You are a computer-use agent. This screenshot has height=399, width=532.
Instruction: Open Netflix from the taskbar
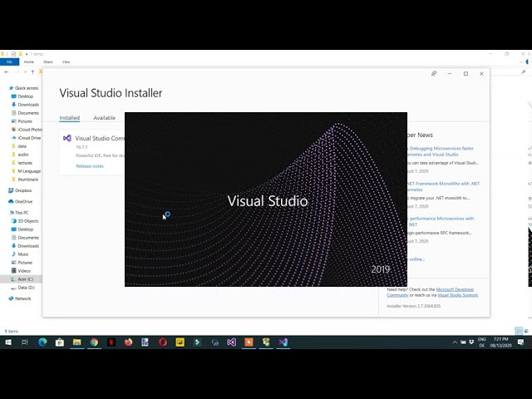(x=111, y=342)
